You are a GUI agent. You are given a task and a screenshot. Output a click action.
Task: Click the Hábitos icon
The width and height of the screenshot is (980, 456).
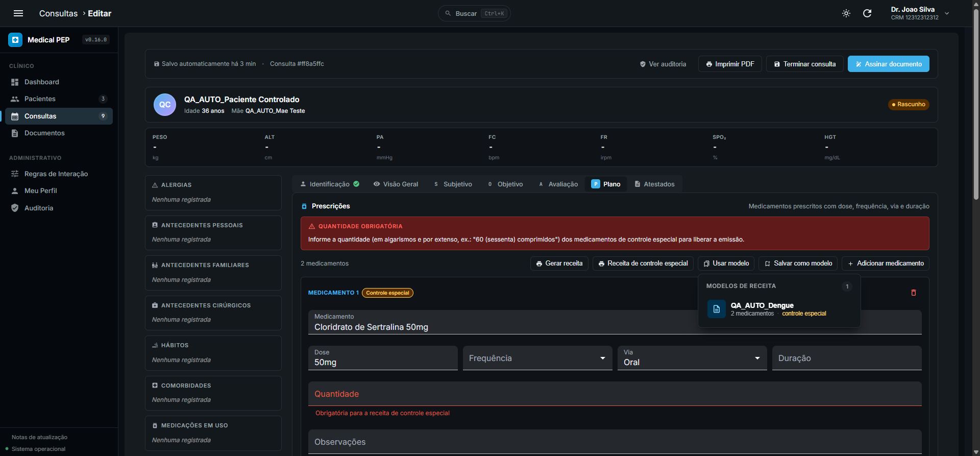click(x=155, y=345)
